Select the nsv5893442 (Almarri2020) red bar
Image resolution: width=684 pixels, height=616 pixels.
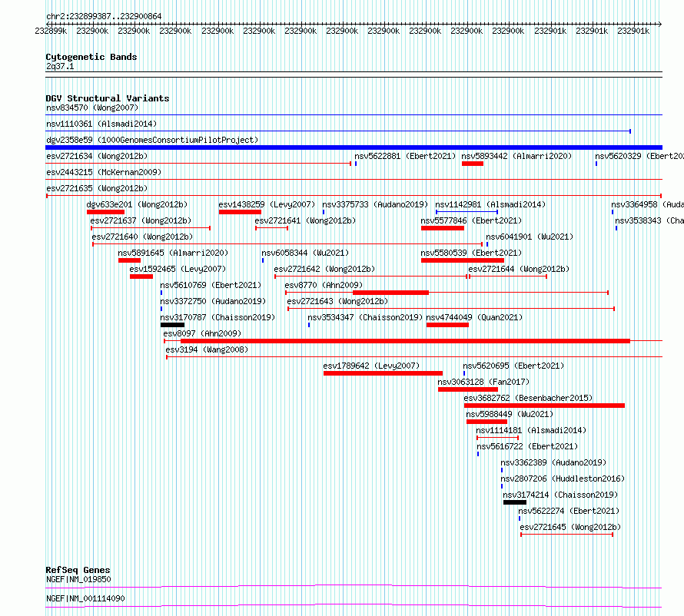click(x=473, y=164)
